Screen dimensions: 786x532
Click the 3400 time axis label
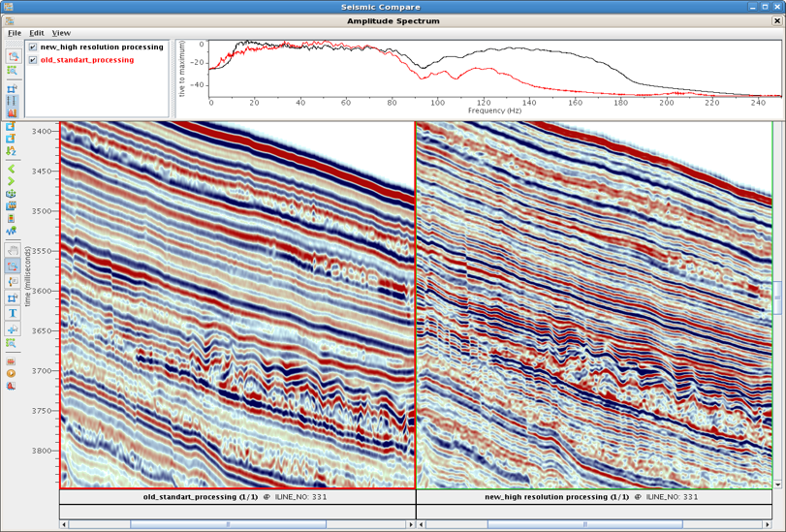coord(43,132)
